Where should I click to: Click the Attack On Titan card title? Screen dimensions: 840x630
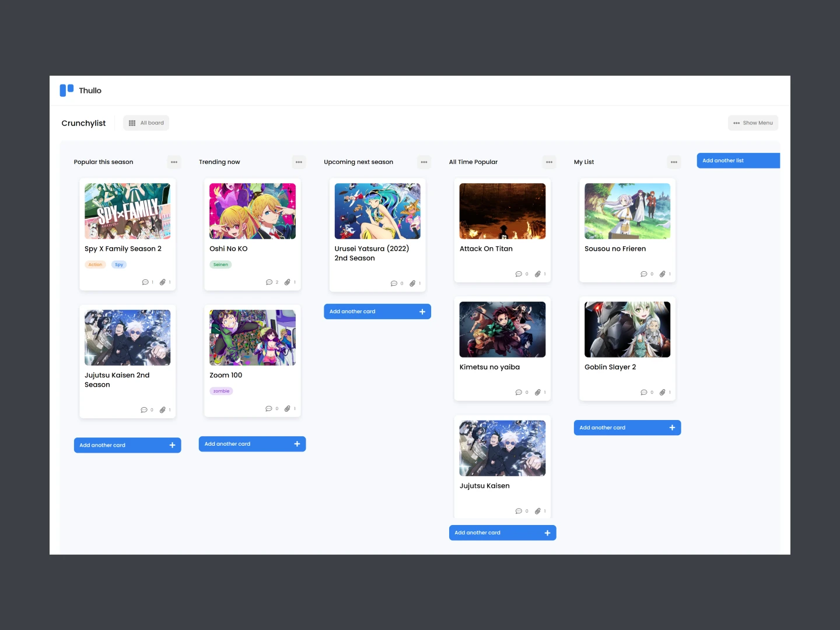(x=486, y=249)
